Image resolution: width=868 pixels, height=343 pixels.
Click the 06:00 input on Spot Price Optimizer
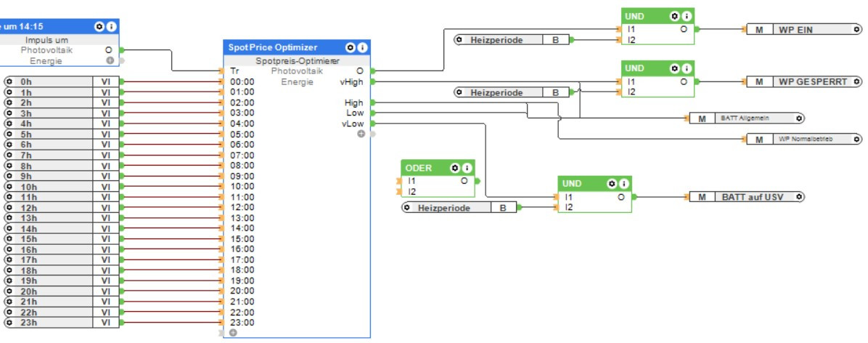tap(242, 145)
